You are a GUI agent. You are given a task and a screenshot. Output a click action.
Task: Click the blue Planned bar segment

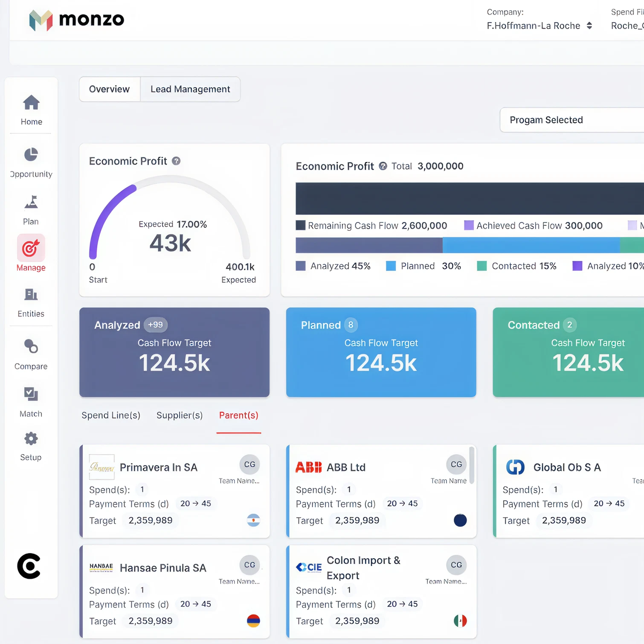pyautogui.click(x=531, y=245)
